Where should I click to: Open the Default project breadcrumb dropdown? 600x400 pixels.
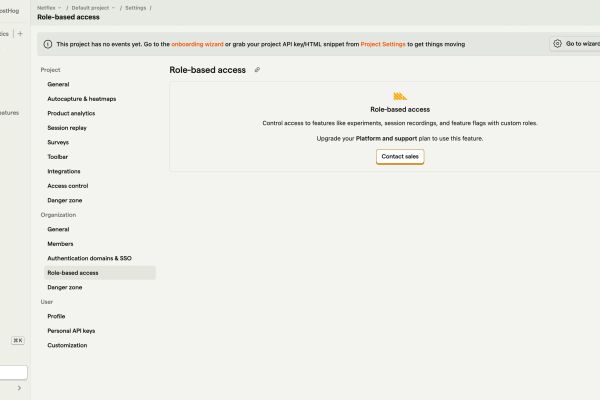(x=93, y=8)
